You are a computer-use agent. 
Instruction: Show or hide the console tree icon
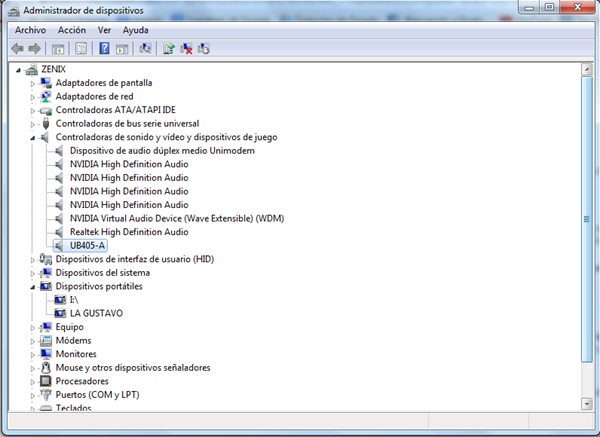(58, 49)
